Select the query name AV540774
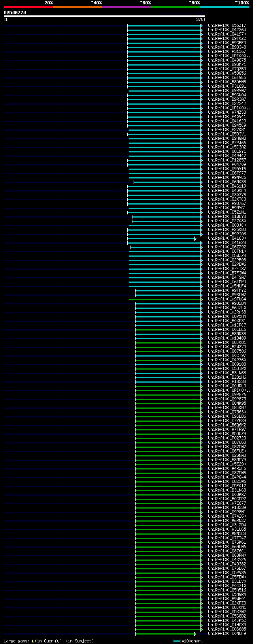This screenshot has width=253, height=644. (x=15, y=13)
